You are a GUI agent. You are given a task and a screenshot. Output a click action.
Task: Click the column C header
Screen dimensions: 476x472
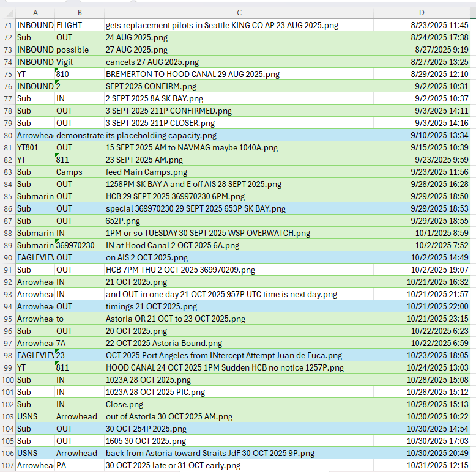tap(239, 13)
